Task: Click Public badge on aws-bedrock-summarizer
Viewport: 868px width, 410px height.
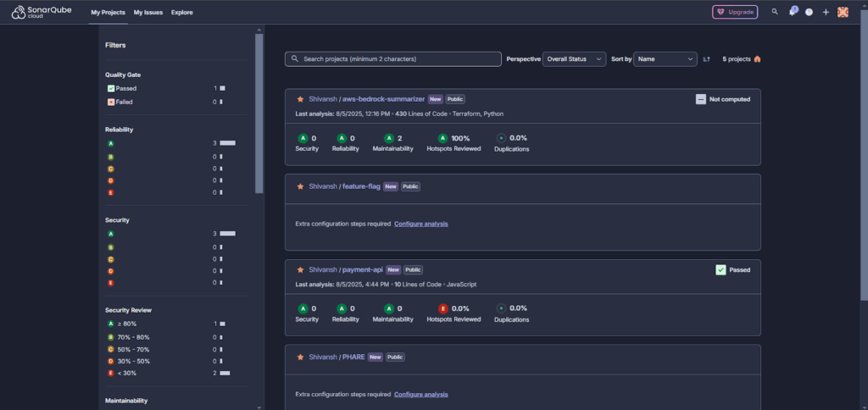Action: tap(455, 100)
